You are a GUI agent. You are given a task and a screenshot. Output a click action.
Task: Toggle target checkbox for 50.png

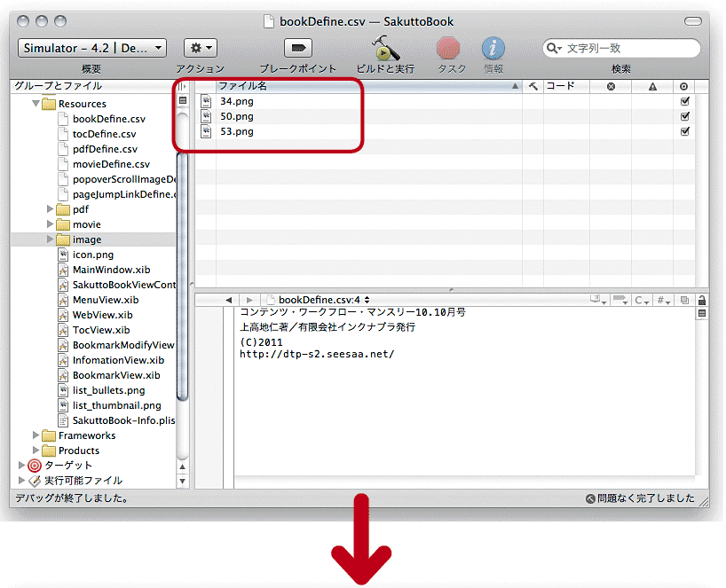coord(685,116)
